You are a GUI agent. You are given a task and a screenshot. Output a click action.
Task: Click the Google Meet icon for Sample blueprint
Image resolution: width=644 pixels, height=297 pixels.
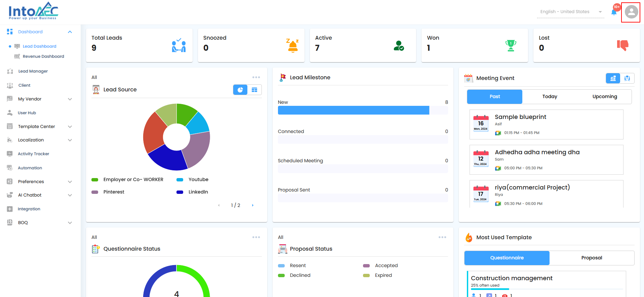click(498, 133)
